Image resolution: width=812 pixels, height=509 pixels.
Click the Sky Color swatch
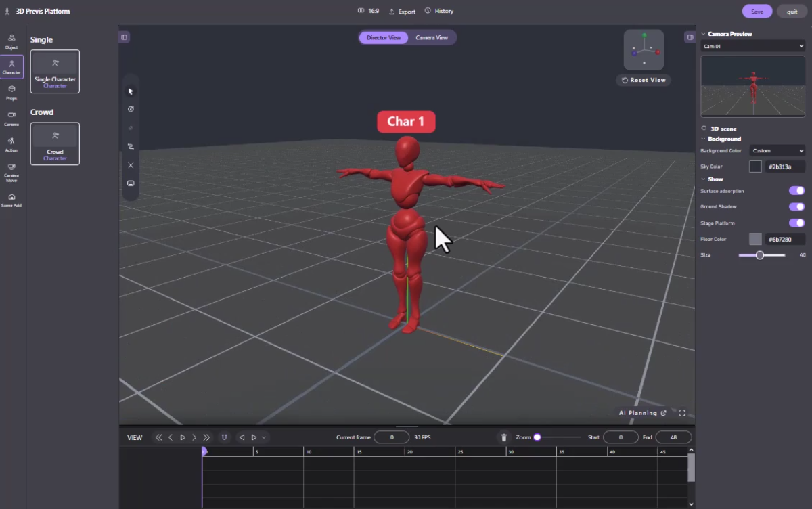click(x=755, y=167)
